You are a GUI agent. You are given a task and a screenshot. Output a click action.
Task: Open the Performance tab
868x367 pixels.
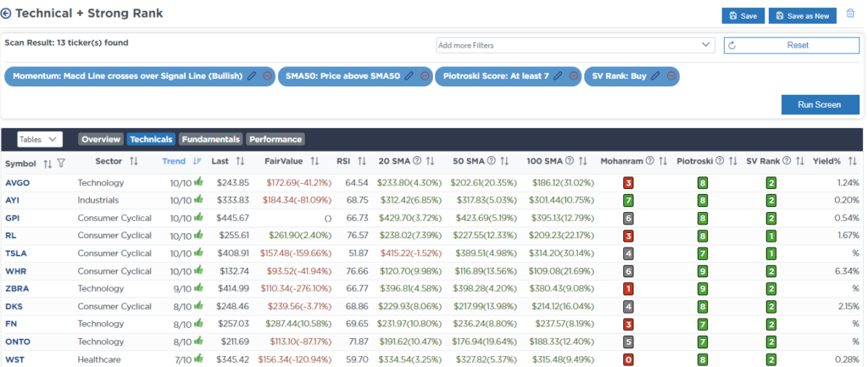tap(275, 140)
